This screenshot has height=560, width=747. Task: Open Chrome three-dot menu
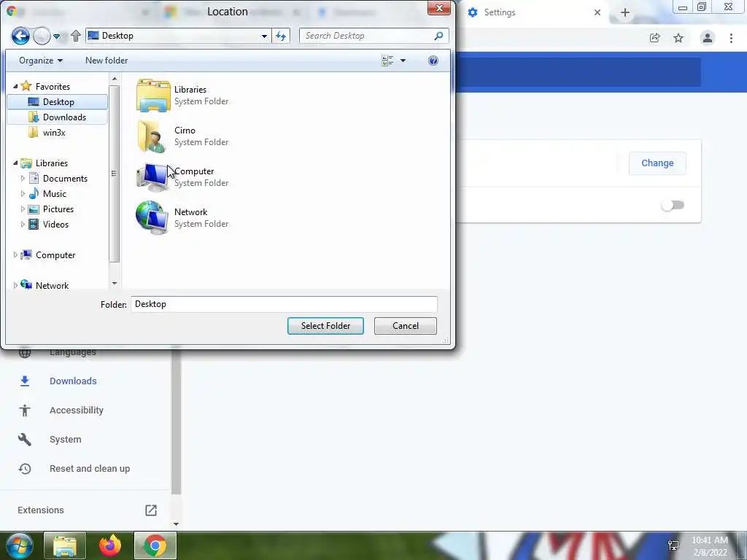point(731,38)
